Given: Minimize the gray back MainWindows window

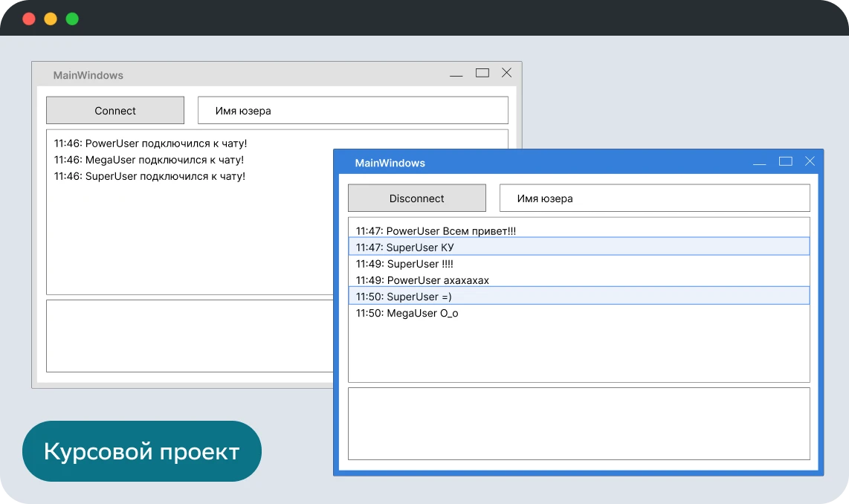Looking at the screenshot, I should pyautogui.click(x=456, y=75).
